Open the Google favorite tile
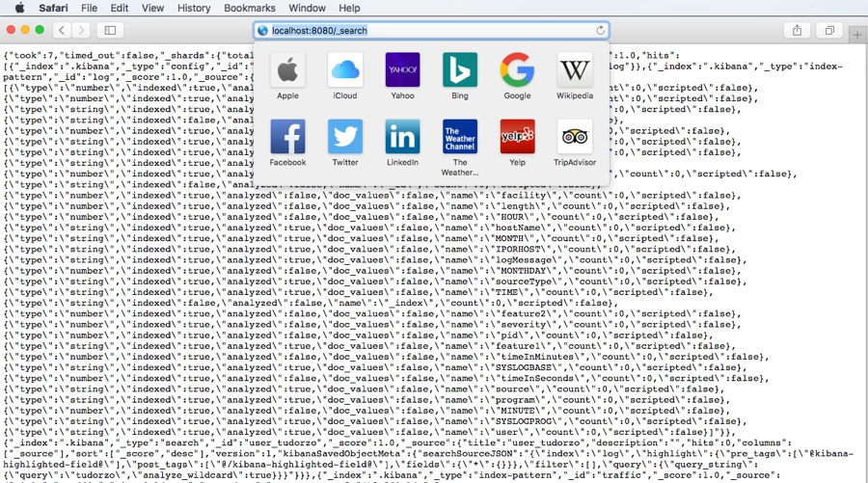The width and height of the screenshot is (868, 483). pyautogui.click(x=517, y=70)
